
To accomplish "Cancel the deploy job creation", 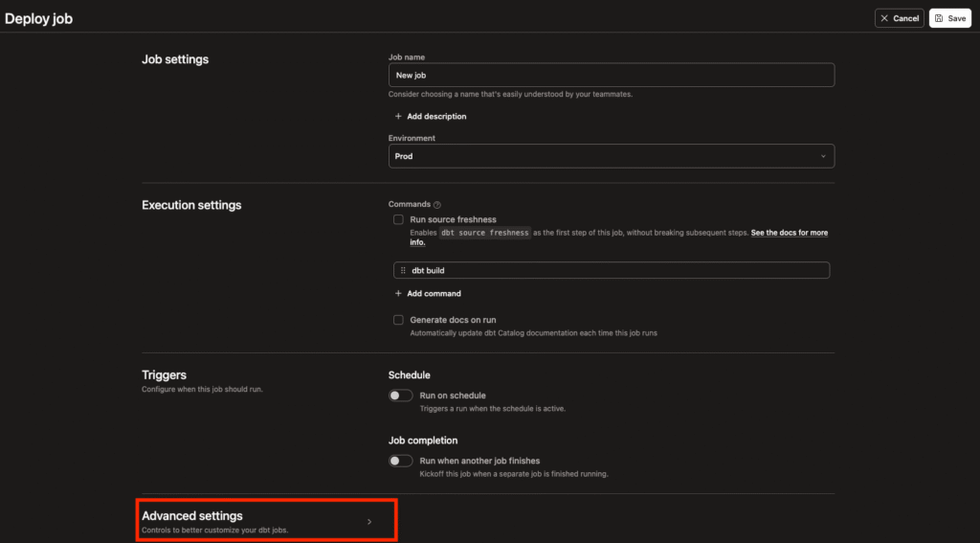I will pyautogui.click(x=899, y=18).
